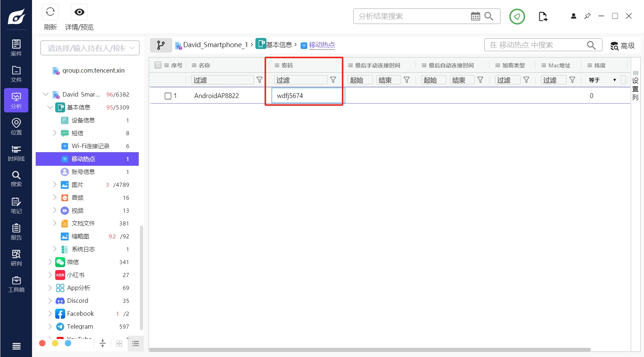This screenshot has height=357, width=644.
Task: Open the 时间线 sidebar section
Action: pos(16,153)
